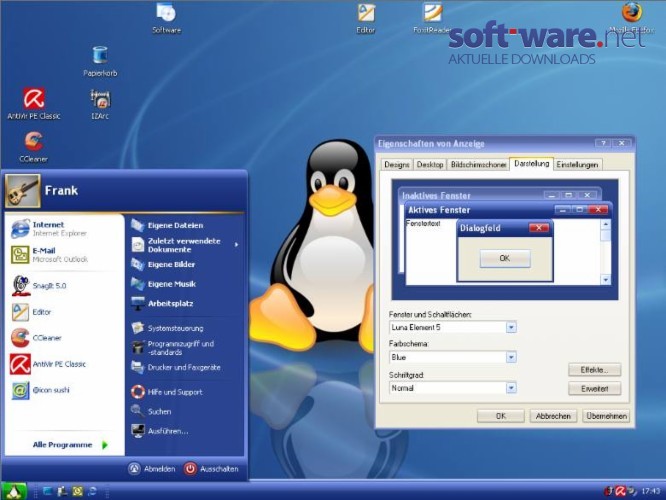Open the IZArc desktop shortcut
The image size is (666, 500).
[x=100, y=105]
